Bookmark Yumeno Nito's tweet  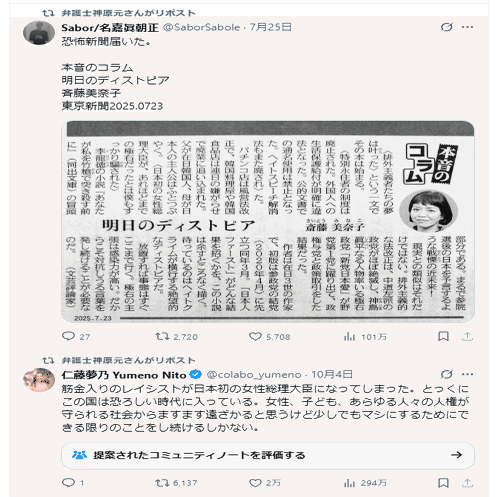[x=443, y=483]
